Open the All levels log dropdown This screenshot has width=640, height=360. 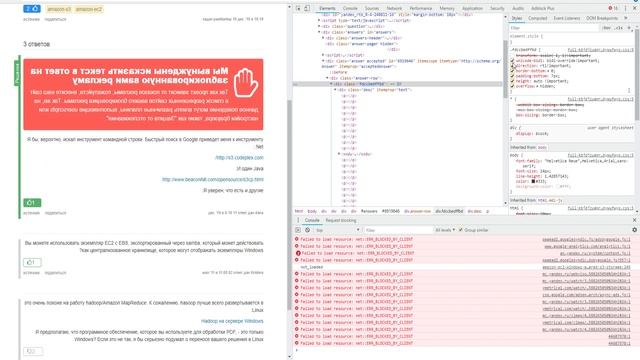[x=445, y=230]
